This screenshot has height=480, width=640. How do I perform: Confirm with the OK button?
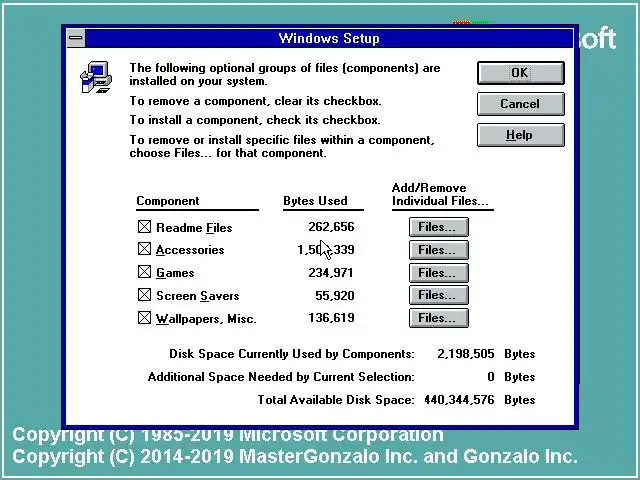tap(520, 73)
